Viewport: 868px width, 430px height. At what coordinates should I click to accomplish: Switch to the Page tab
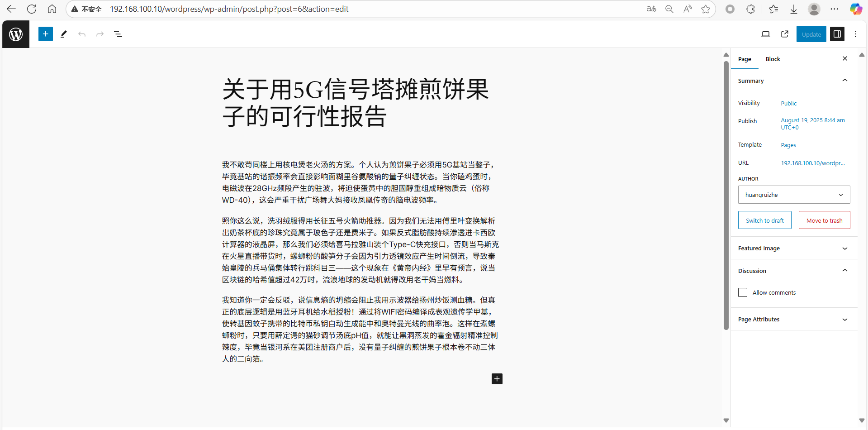(745, 59)
